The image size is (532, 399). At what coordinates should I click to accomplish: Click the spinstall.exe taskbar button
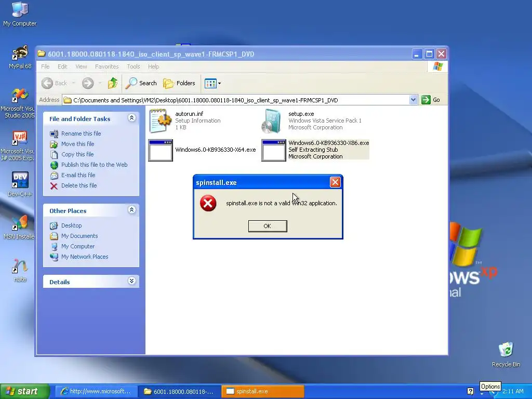coord(263,391)
